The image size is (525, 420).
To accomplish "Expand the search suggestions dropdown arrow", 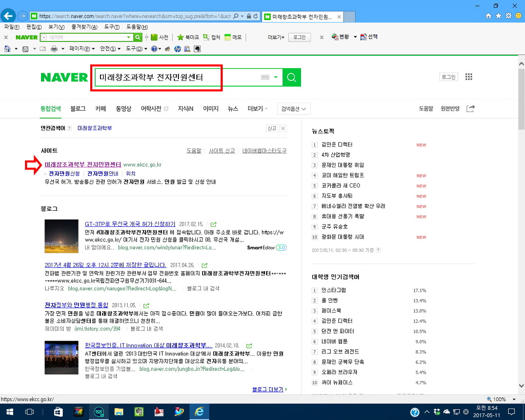I will tap(276, 77).
